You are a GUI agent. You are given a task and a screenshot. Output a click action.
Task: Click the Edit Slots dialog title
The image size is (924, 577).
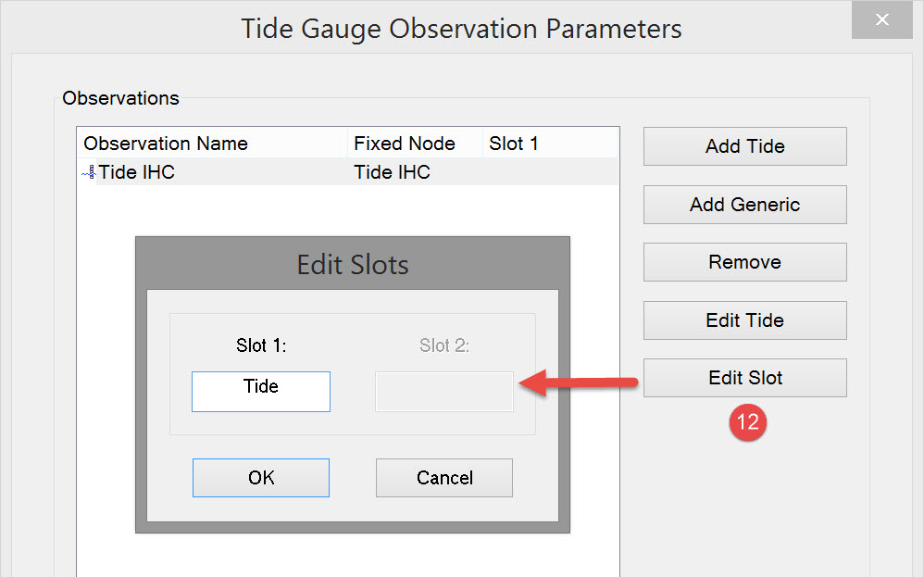coord(353,265)
